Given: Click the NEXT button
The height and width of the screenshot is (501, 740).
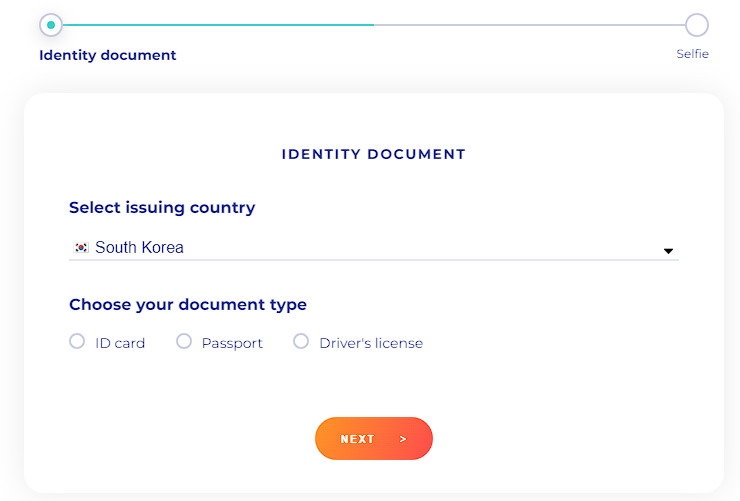Looking at the screenshot, I should tap(374, 438).
